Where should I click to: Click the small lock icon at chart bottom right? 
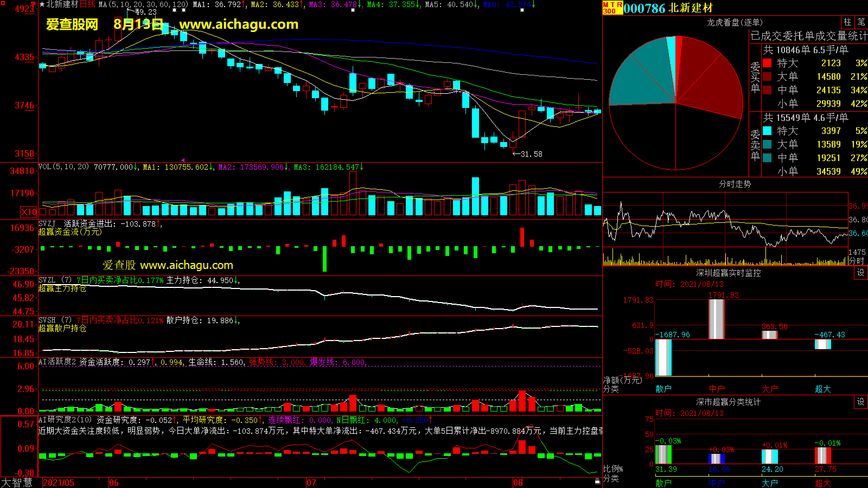pyautogui.click(x=597, y=481)
